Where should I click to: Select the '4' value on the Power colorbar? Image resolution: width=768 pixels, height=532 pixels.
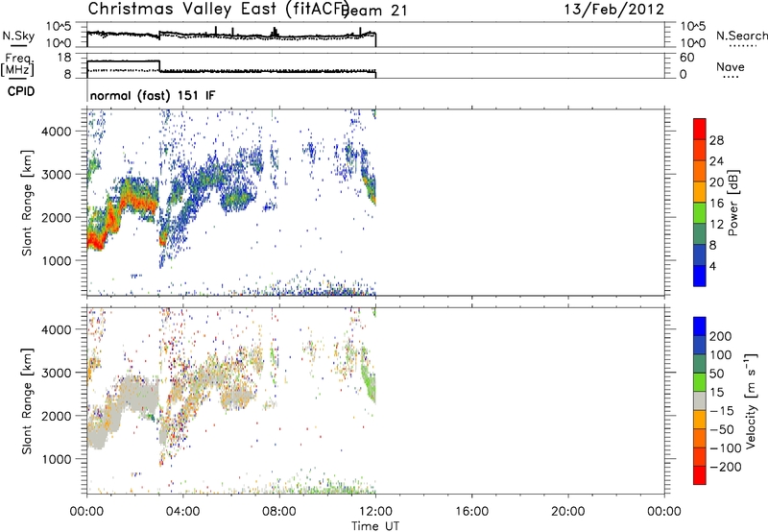(712, 266)
